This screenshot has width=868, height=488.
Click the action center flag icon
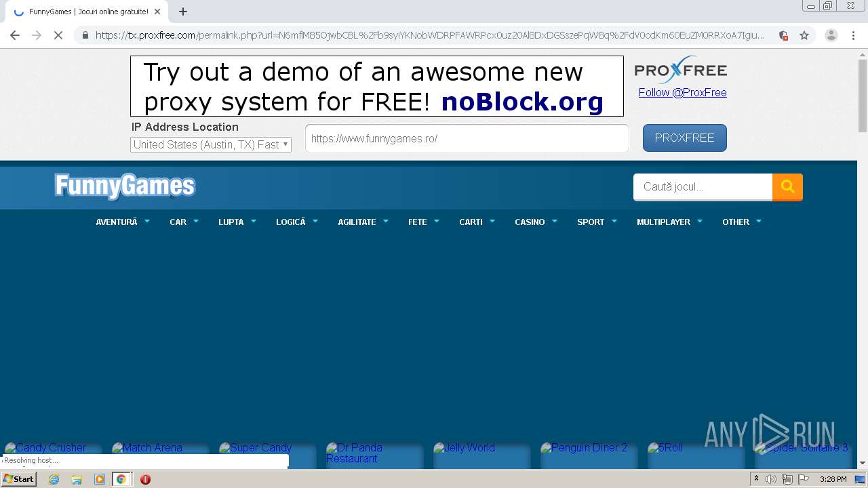(804, 479)
